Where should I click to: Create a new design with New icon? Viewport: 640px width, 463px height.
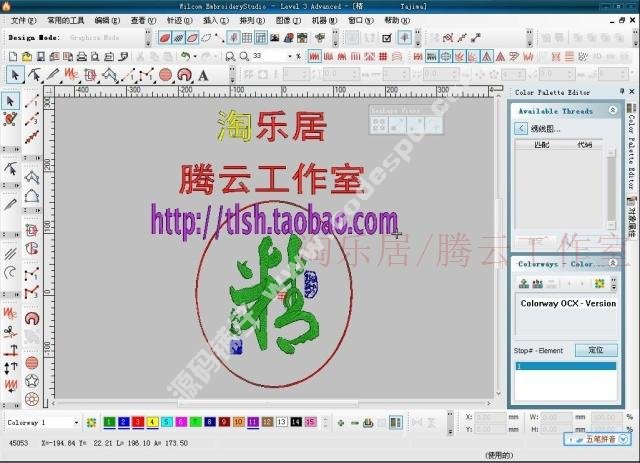coord(13,56)
